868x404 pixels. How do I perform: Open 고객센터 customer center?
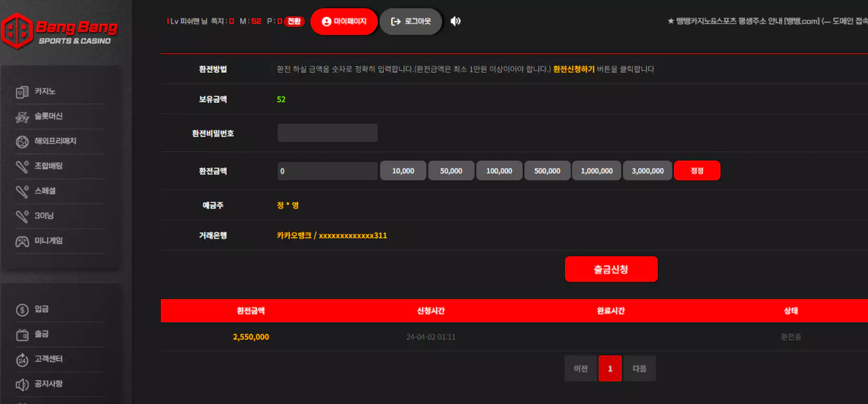click(48, 359)
